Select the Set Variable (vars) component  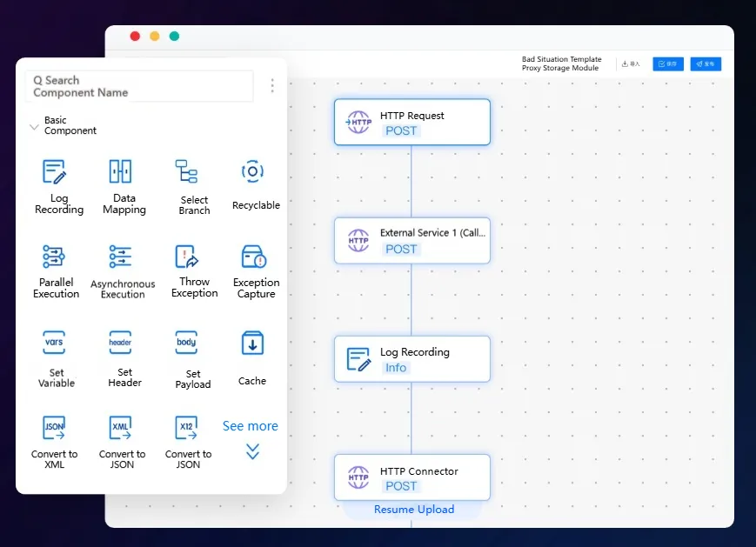[x=56, y=359]
